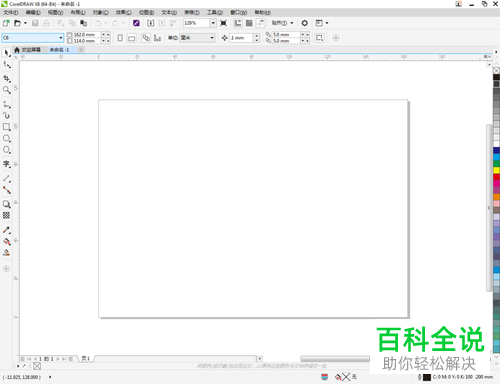The height and width of the screenshot is (384, 500).
Task: Open the zoom level 129% dropdown
Action: click(x=213, y=23)
